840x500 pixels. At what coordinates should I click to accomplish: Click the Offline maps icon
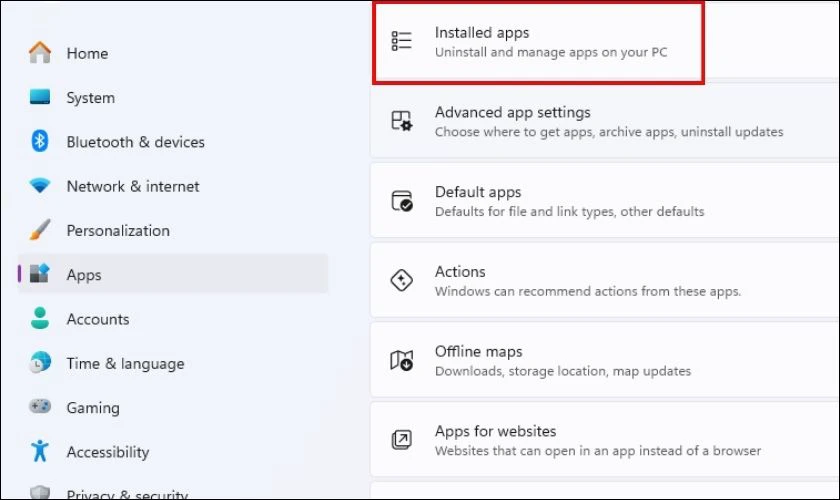tap(401, 360)
